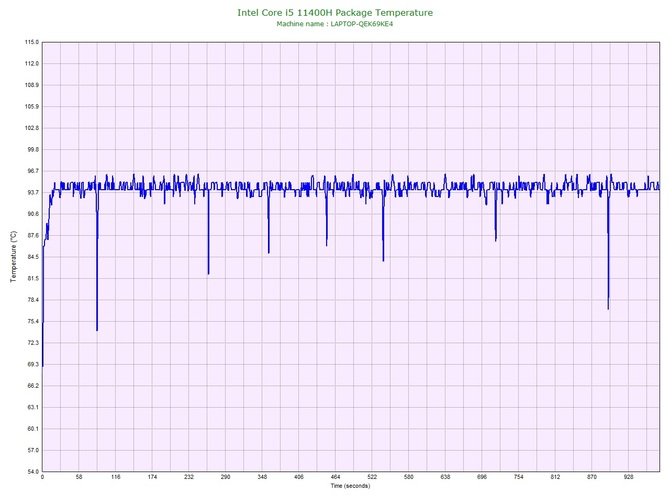Click the 84.5 temperature tick label
This screenshot has width=670, height=503.
32,257
